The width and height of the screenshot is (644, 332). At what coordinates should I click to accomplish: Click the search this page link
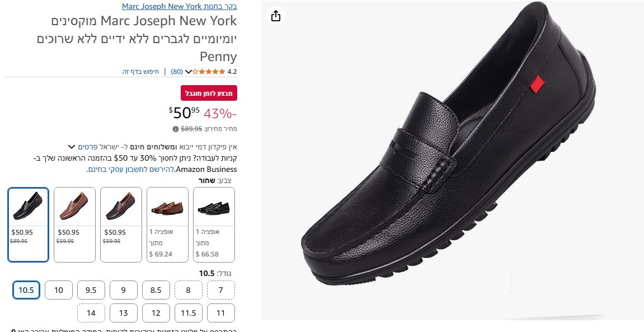pos(141,72)
